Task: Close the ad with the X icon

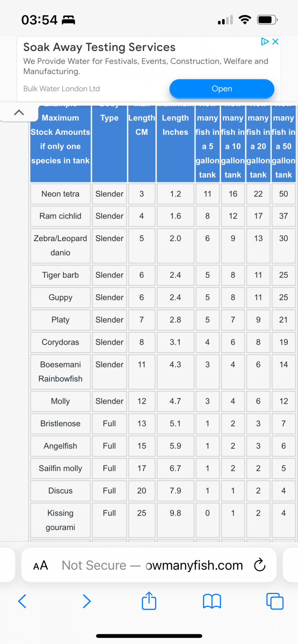Action: coord(275,41)
